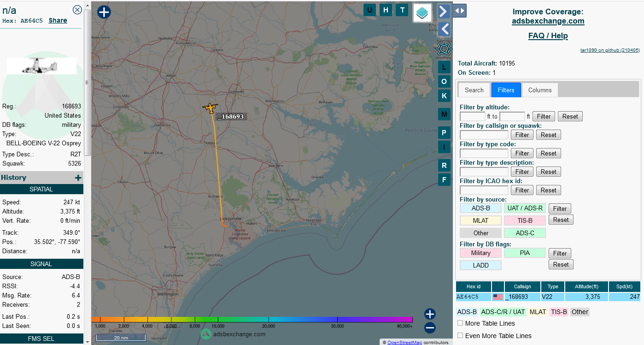Screen dimensions: 644x345
Task: Select MLAT source filter option
Action: 480,220
